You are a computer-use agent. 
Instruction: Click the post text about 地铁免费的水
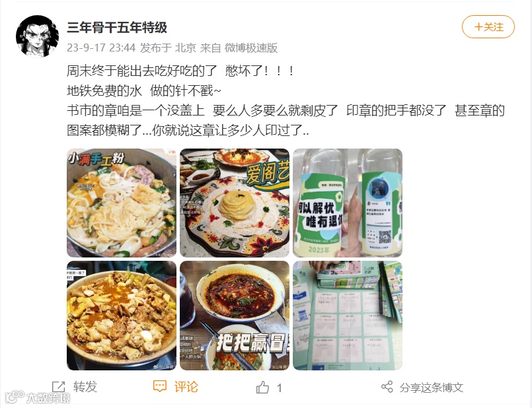pos(144,91)
